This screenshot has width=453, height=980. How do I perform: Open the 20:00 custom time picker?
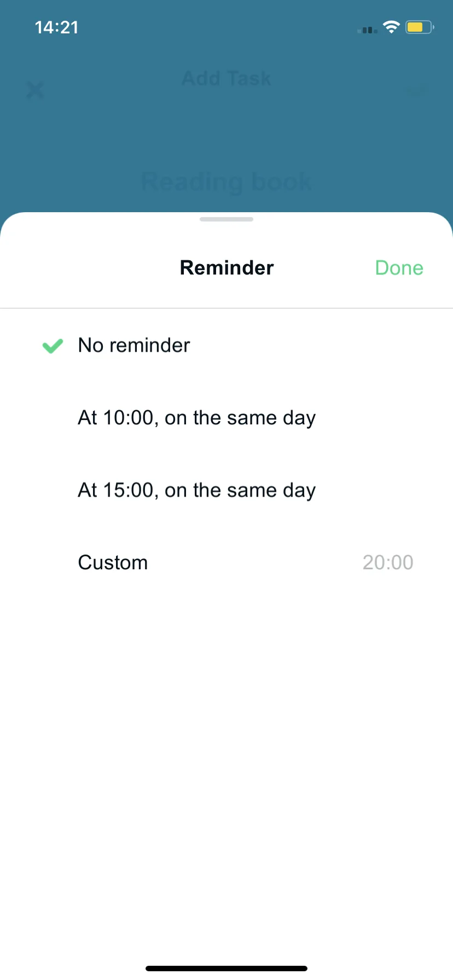[388, 562]
